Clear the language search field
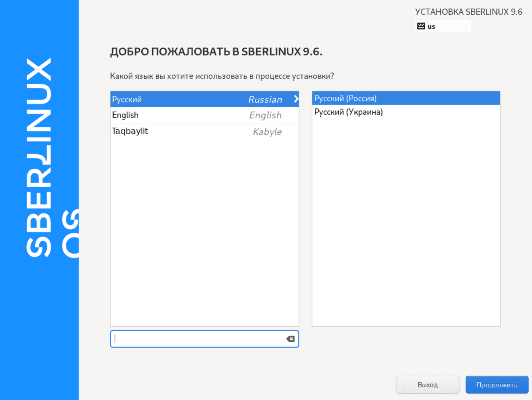 (290, 339)
